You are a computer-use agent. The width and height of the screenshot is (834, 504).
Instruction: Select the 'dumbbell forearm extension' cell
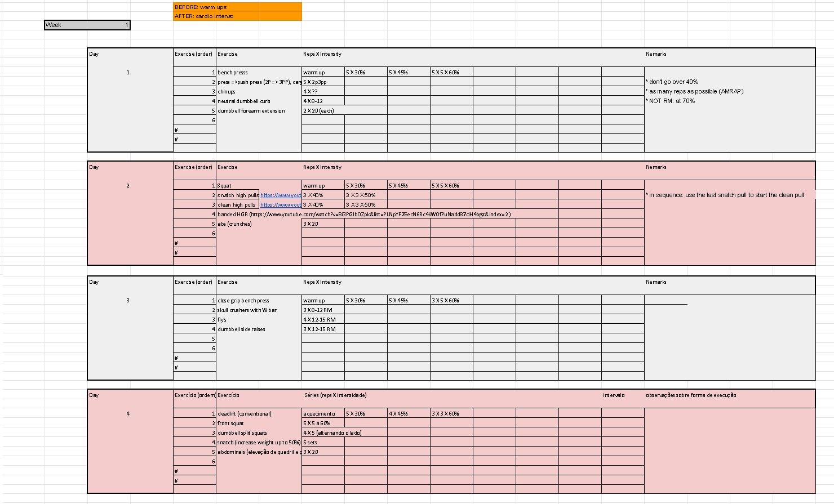[x=259, y=110]
